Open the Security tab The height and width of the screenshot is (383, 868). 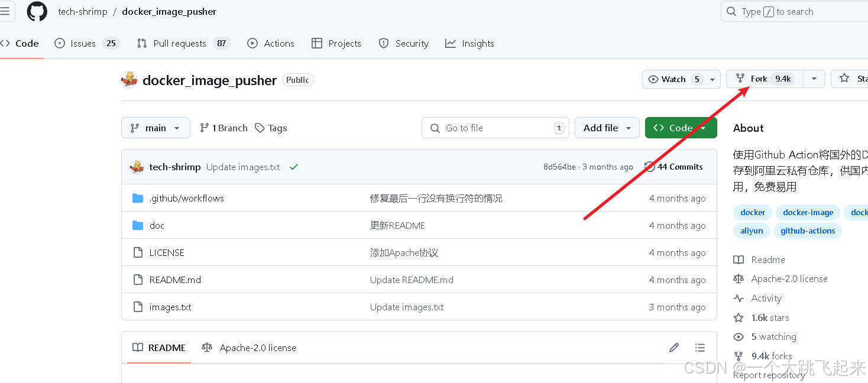point(404,44)
